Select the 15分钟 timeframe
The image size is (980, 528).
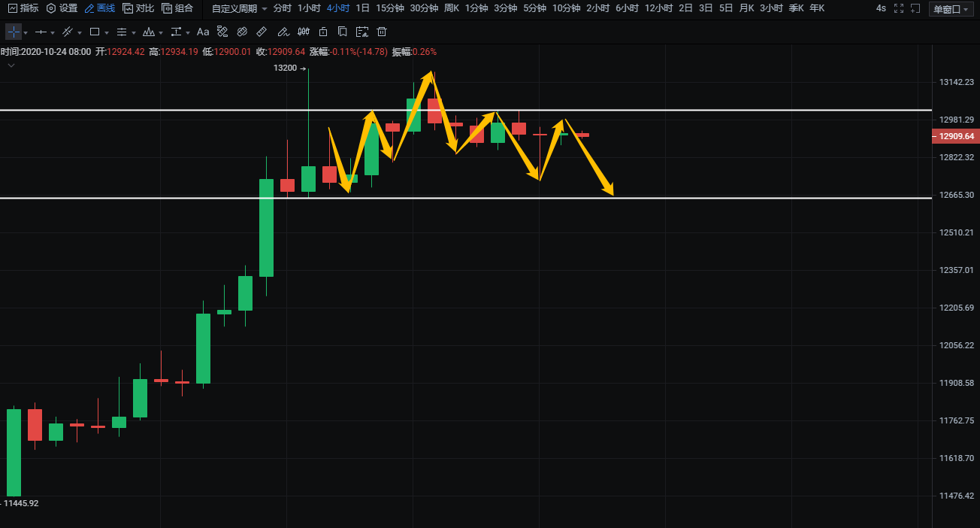(390, 8)
